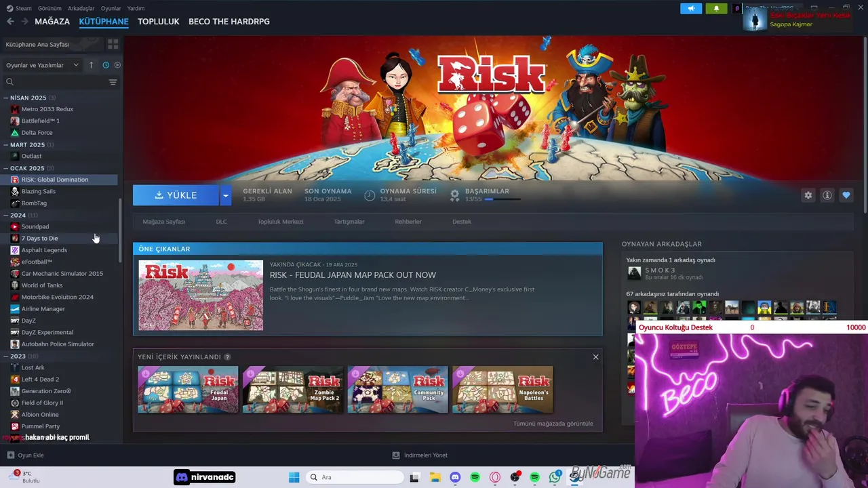
Task: Open the Rehberler tab
Action: (408, 222)
